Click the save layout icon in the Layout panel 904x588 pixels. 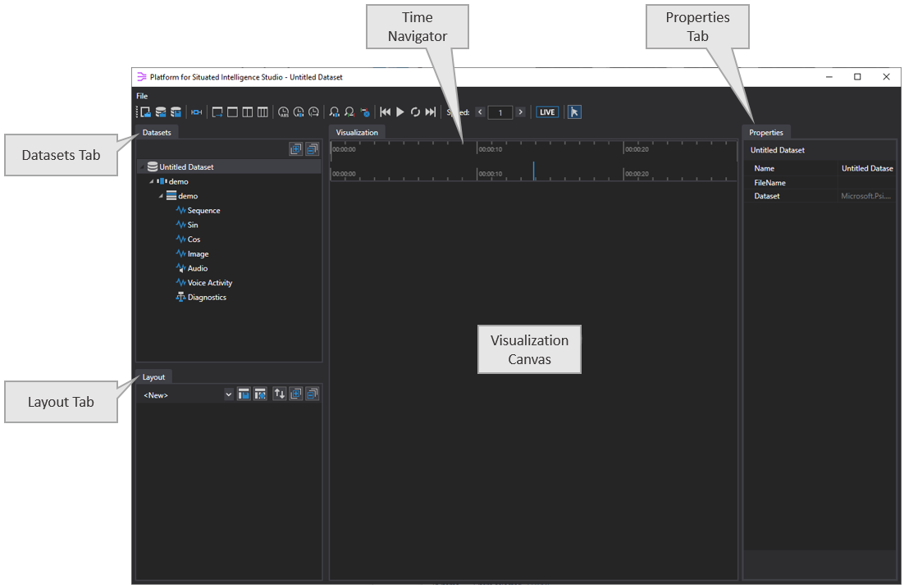coord(244,394)
